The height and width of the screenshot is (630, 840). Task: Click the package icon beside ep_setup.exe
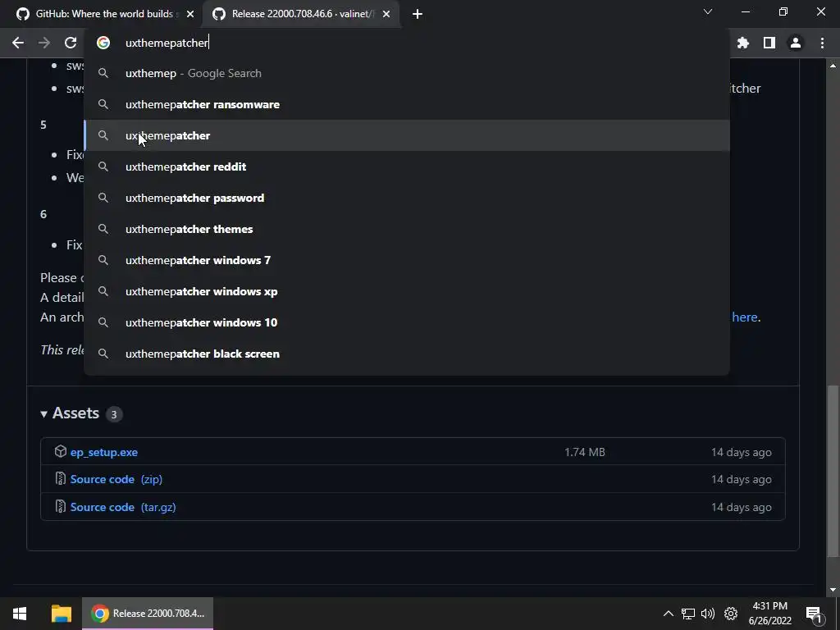[61, 452]
